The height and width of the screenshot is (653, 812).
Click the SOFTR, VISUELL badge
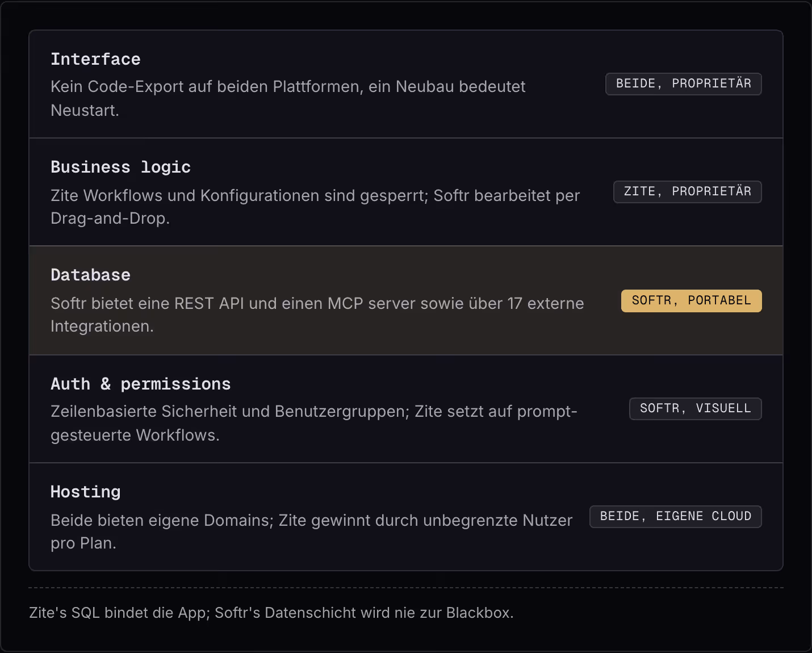click(696, 409)
